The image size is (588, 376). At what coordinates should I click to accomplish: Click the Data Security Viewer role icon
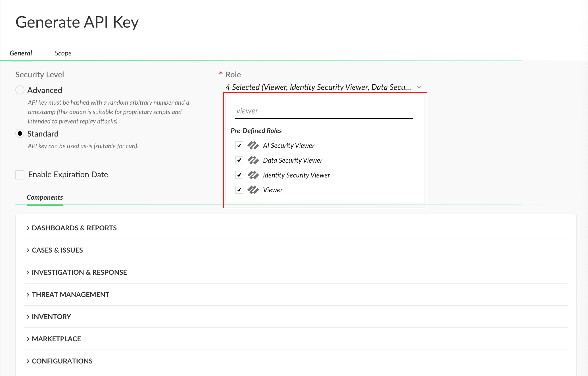tap(253, 160)
